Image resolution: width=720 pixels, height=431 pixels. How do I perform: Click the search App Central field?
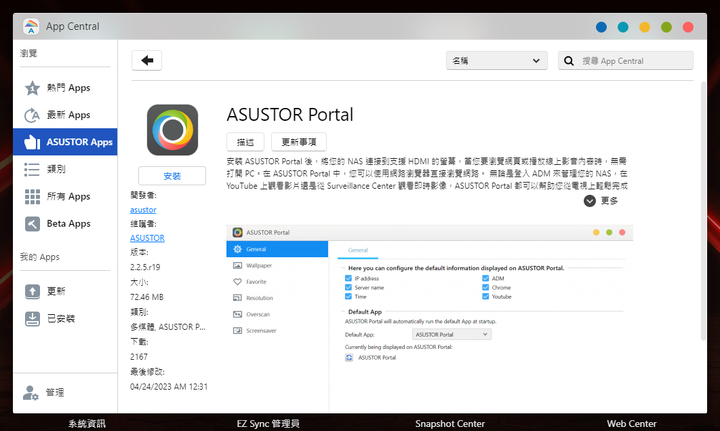(625, 61)
